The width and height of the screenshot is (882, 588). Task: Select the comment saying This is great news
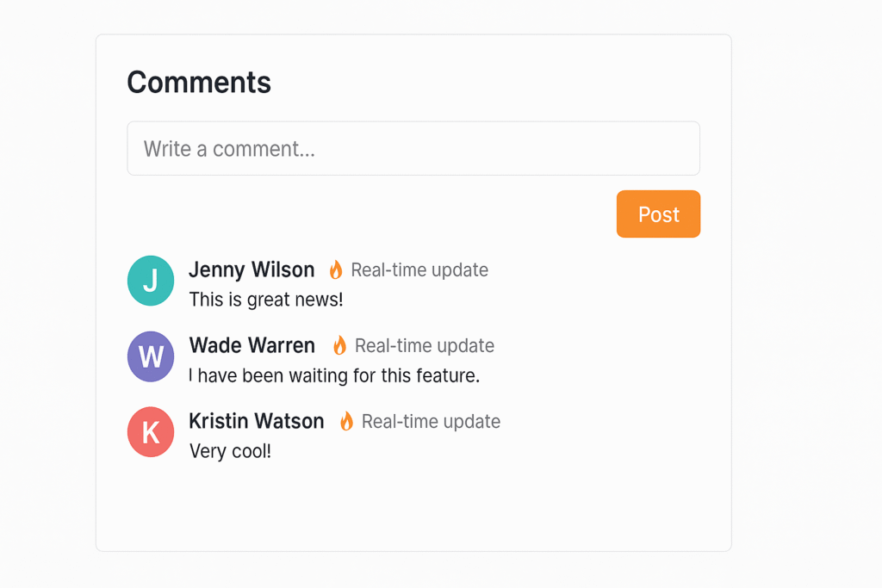tap(265, 299)
